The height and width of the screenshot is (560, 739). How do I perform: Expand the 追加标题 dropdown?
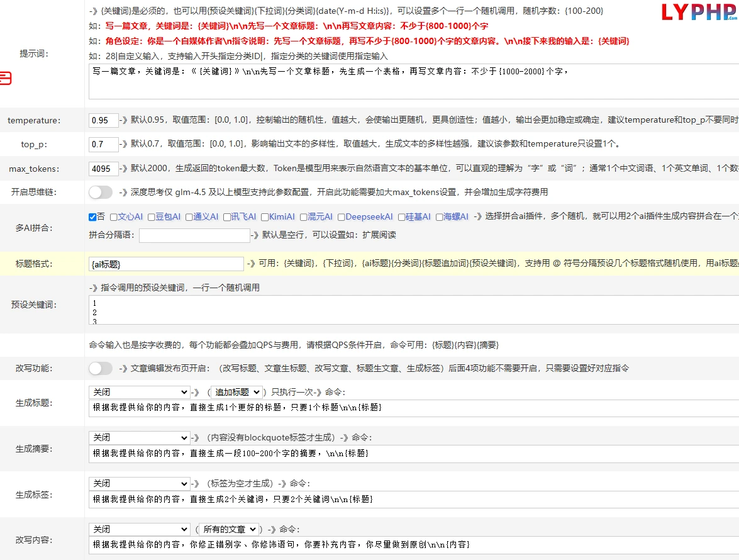(x=236, y=392)
